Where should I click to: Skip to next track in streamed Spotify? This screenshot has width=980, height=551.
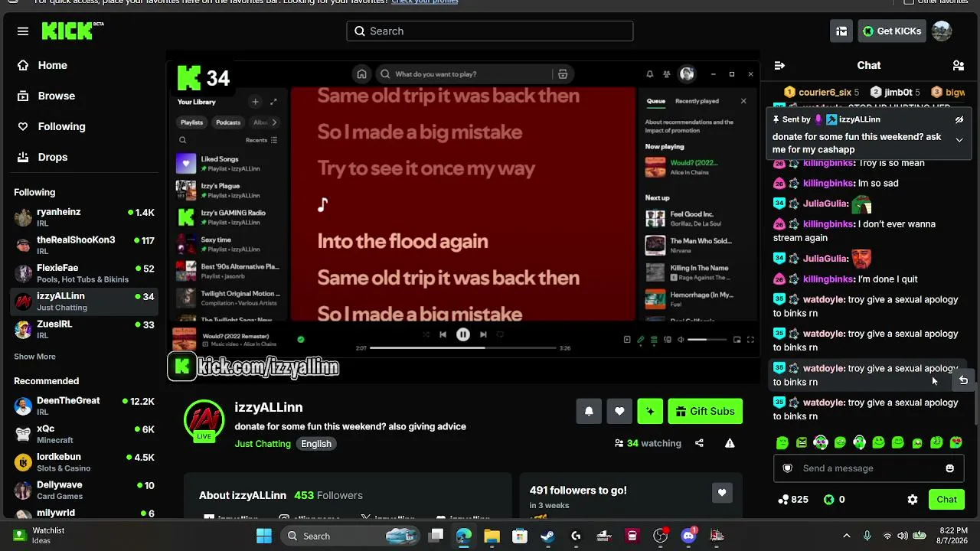pyautogui.click(x=483, y=334)
